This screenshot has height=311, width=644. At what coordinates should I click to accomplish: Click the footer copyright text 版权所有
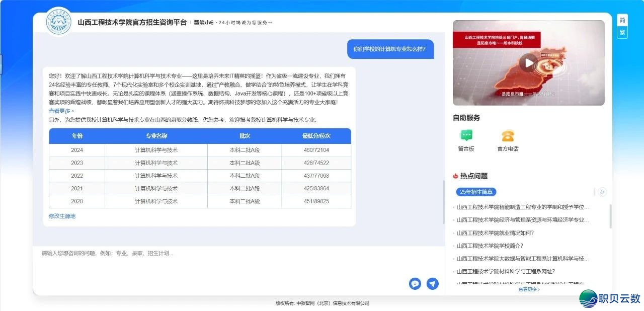[322, 303]
